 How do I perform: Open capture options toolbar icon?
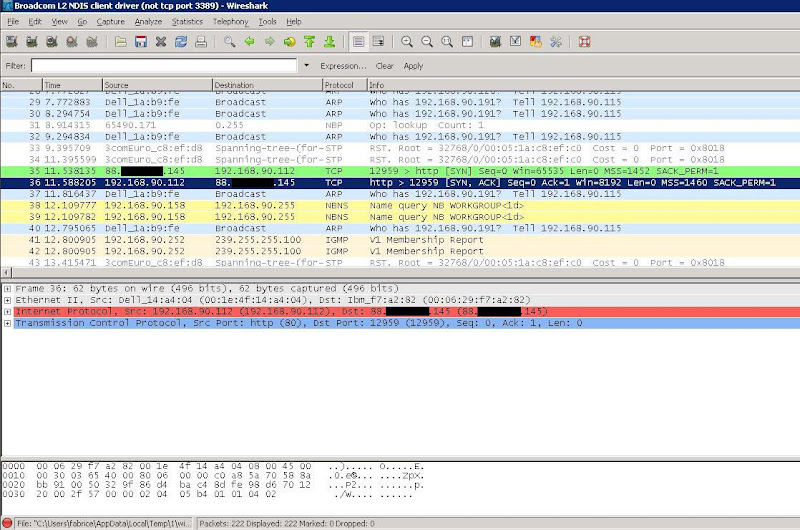[x=32, y=42]
